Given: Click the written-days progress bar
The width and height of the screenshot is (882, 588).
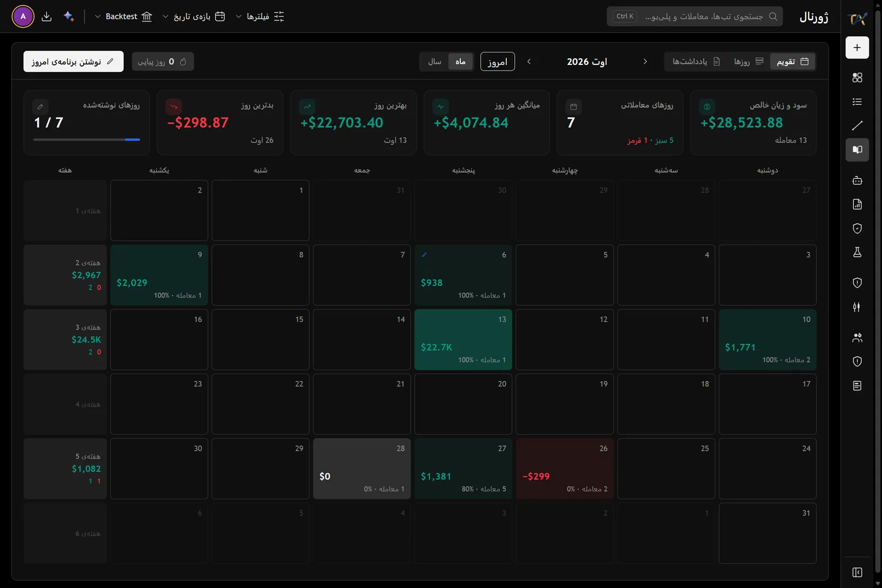Looking at the screenshot, I should (x=87, y=140).
